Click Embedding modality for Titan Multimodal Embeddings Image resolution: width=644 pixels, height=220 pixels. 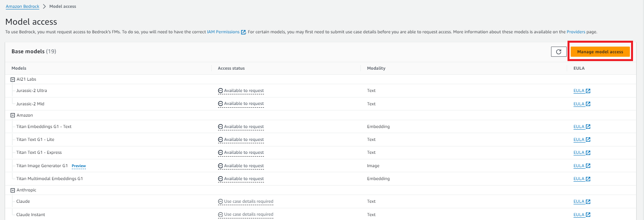(378, 179)
